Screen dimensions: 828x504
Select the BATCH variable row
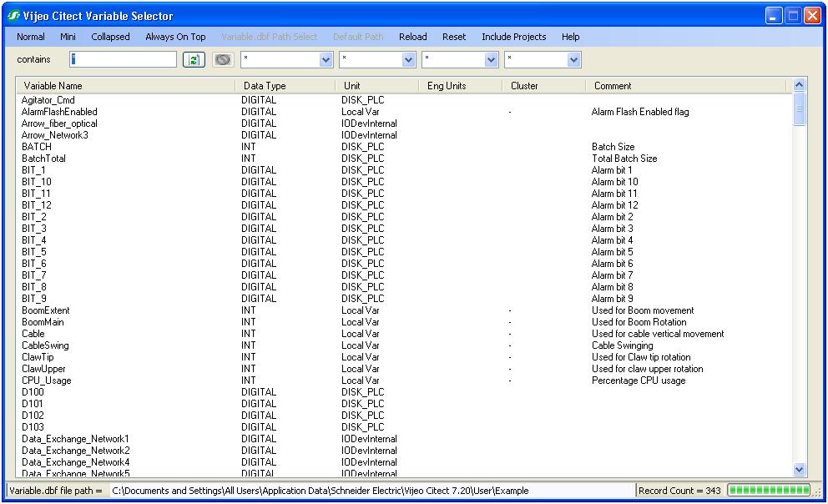coord(404,147)
